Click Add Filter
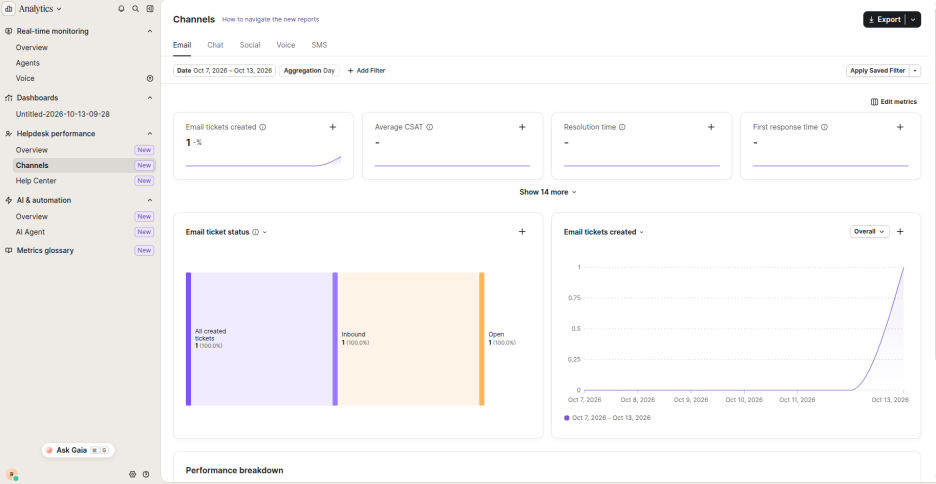 [x=367, y=70]
